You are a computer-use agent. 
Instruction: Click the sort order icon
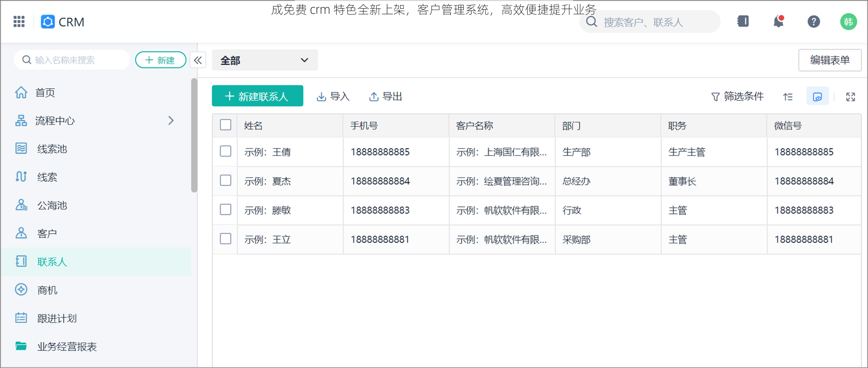pos(788,97)
